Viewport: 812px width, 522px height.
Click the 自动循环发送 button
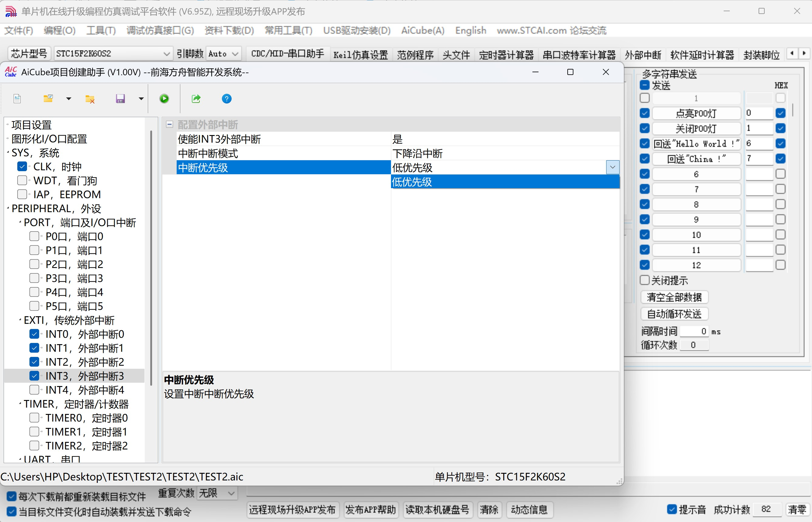pos(674,314)
